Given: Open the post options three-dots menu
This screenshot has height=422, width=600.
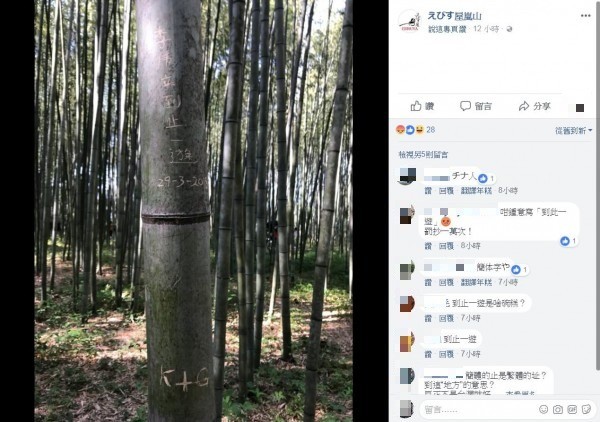Looking at the screenshot, I should [x=585, y=16].
